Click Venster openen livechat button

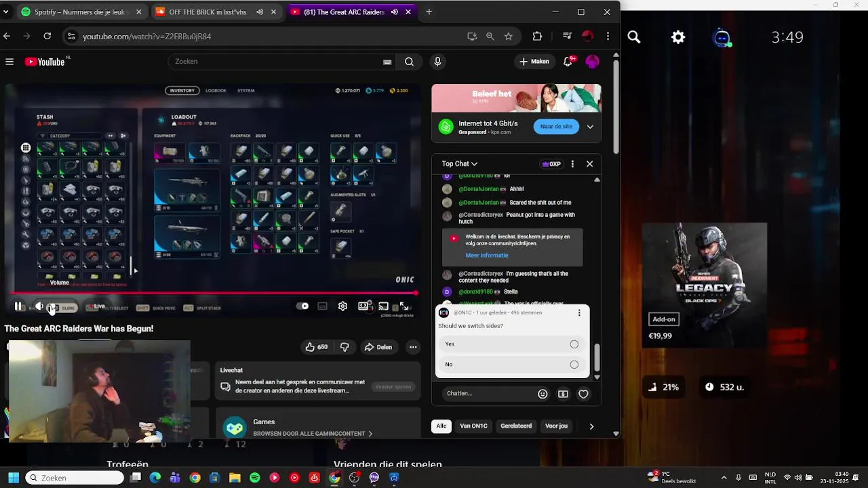[393, 387]
